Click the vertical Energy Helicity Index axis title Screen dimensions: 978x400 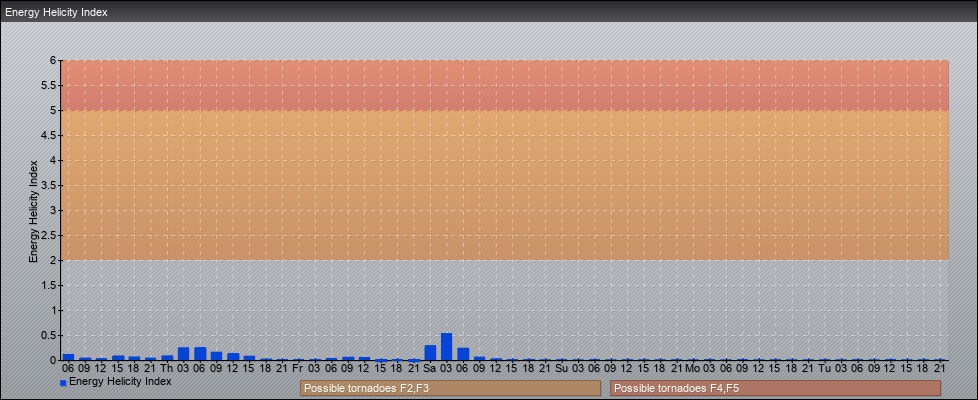[34, 211]
